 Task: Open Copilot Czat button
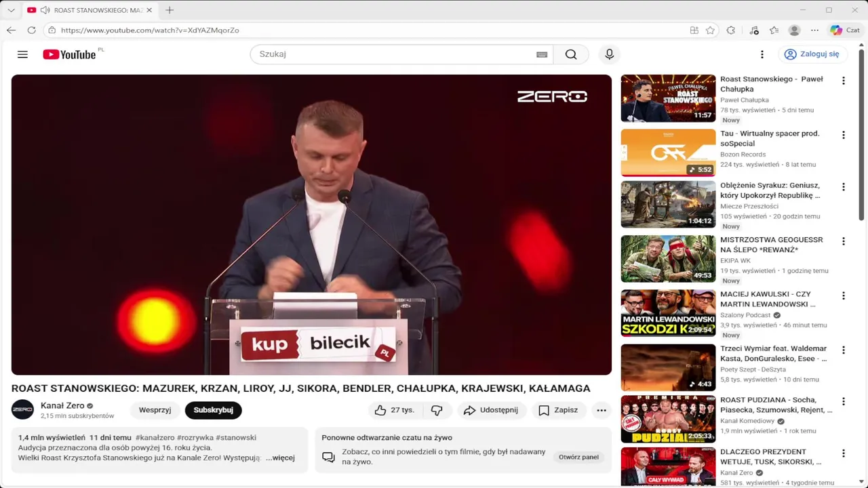[845, 30]
